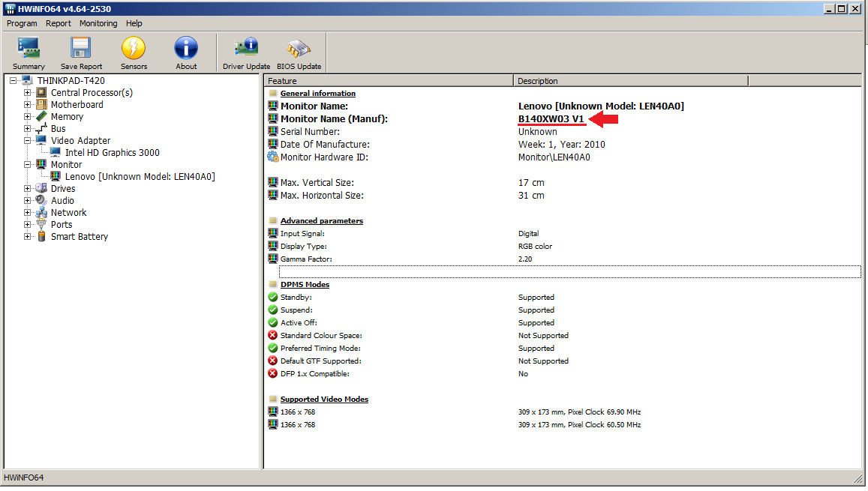Click the THINKPAD-T420 computer icon
The image size is (868, 491).
(27, 81)
